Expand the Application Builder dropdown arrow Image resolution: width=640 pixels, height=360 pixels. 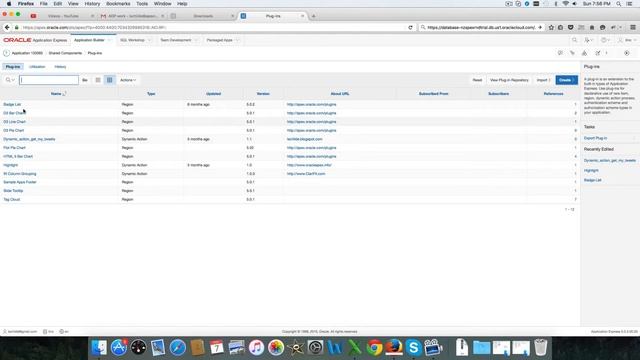tap(109, 40)
